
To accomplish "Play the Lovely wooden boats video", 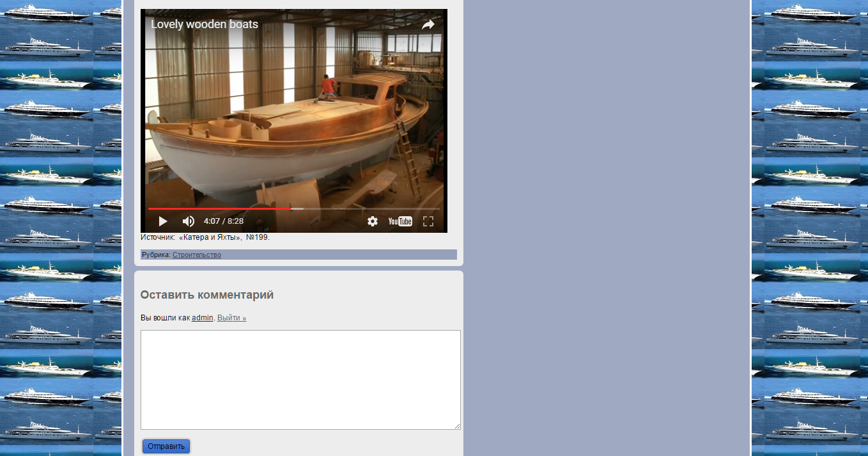I will 163,221.
